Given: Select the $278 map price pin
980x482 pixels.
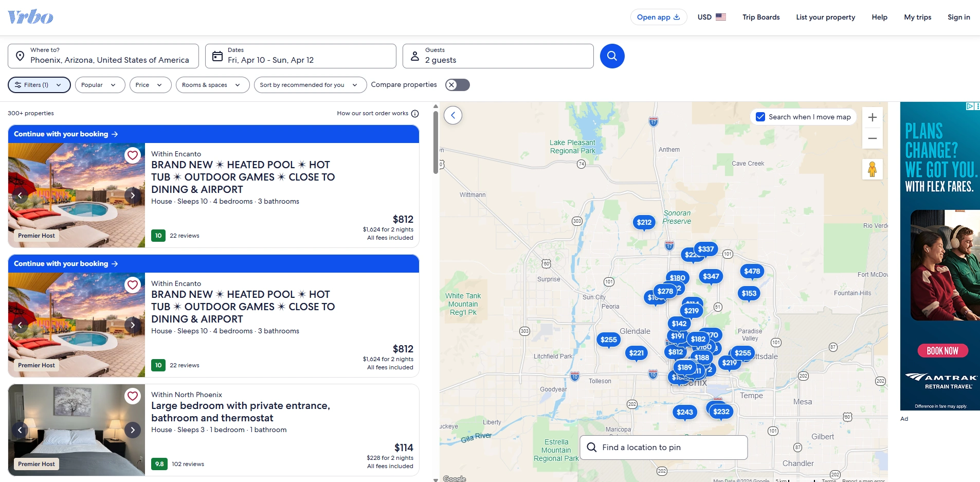Looking at the screenshot, I should pos(665,291).
